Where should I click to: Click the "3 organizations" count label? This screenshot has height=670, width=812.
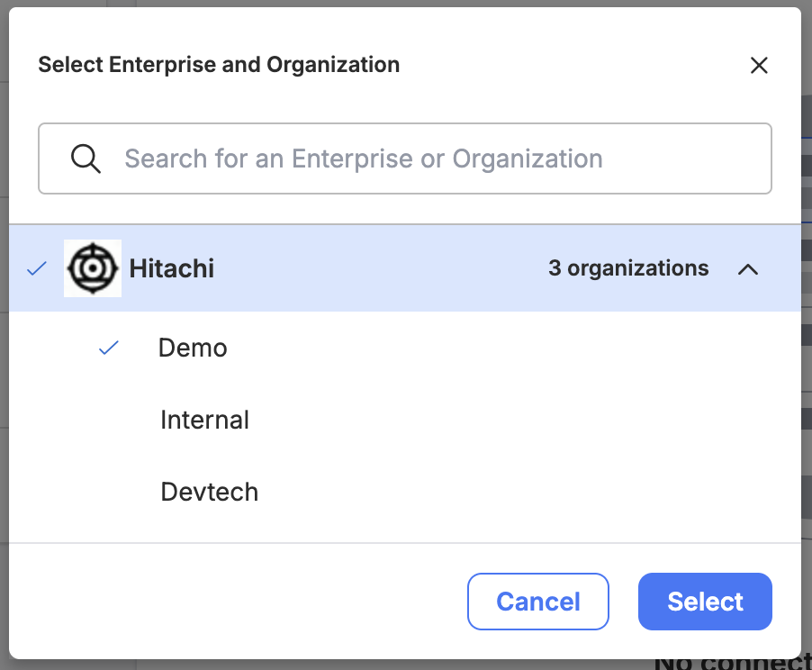[x=628, y=268]
